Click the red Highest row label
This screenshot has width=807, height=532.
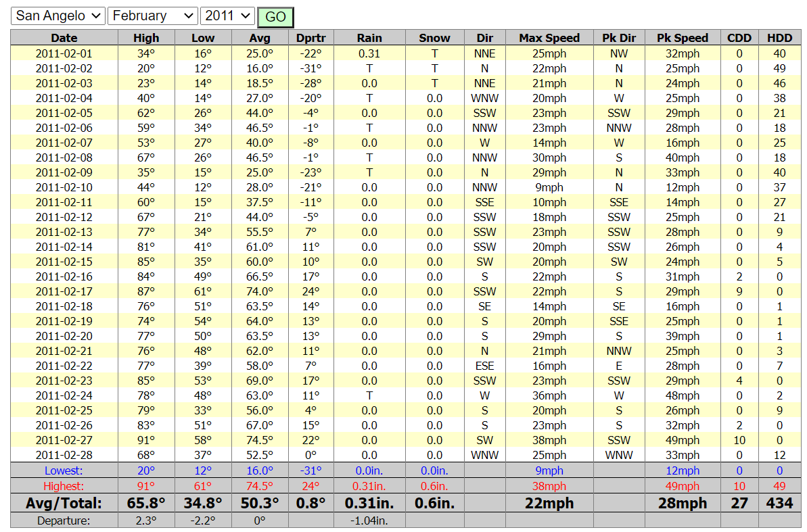[64, 485]
